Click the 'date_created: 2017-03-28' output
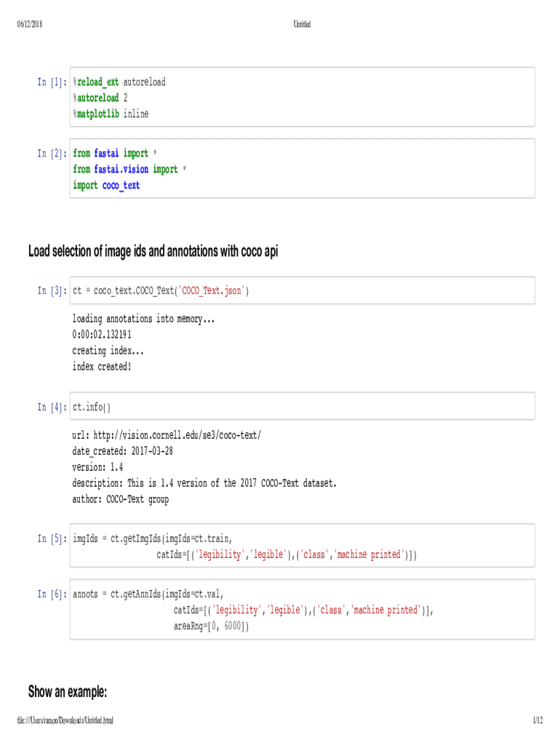 tap(122, 451)
